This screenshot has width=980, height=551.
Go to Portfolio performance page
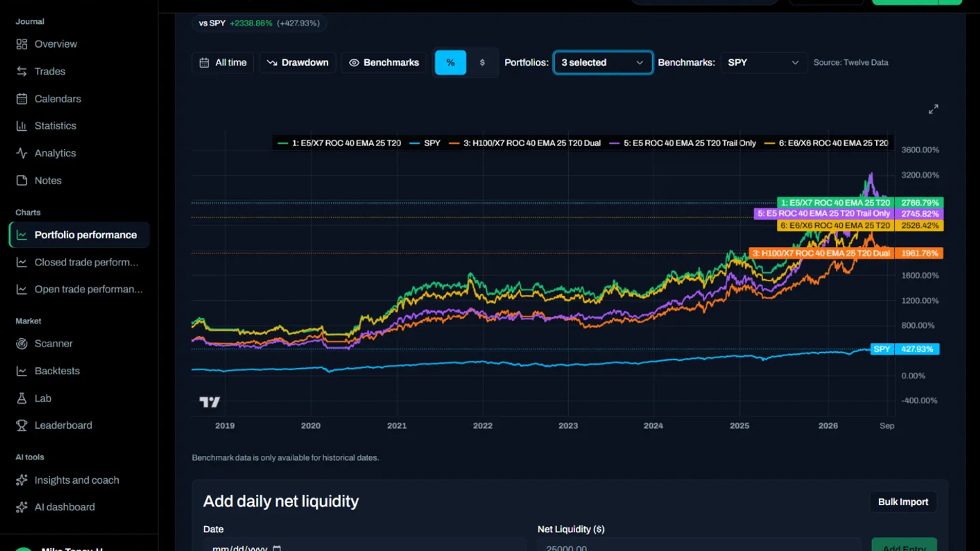79,235
